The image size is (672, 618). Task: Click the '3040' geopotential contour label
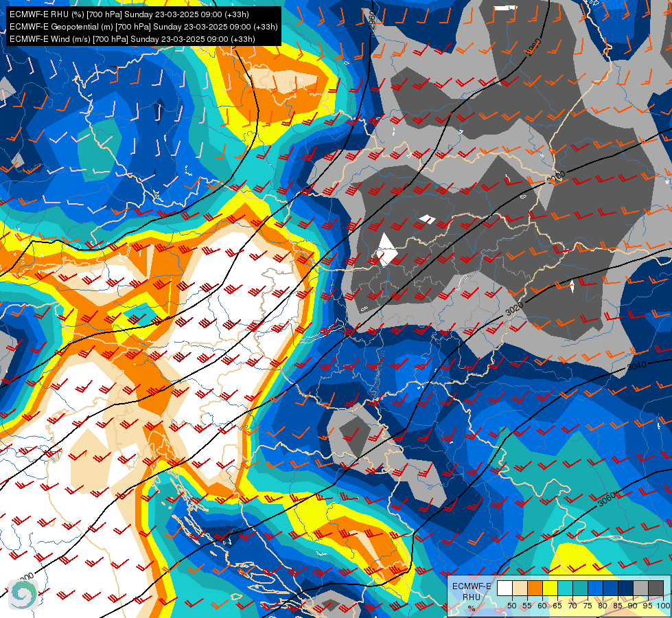(x=636, y=366)
